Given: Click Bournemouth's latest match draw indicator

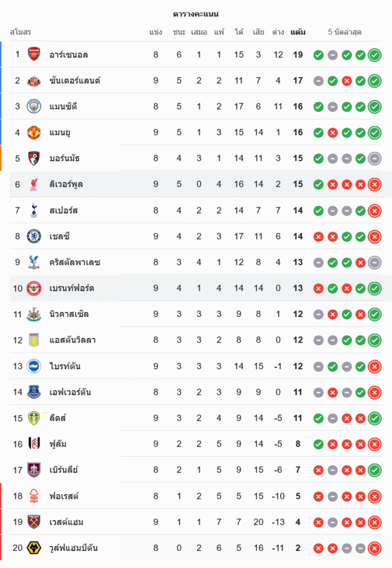Looking at the screenshot, I should [374, 158].
